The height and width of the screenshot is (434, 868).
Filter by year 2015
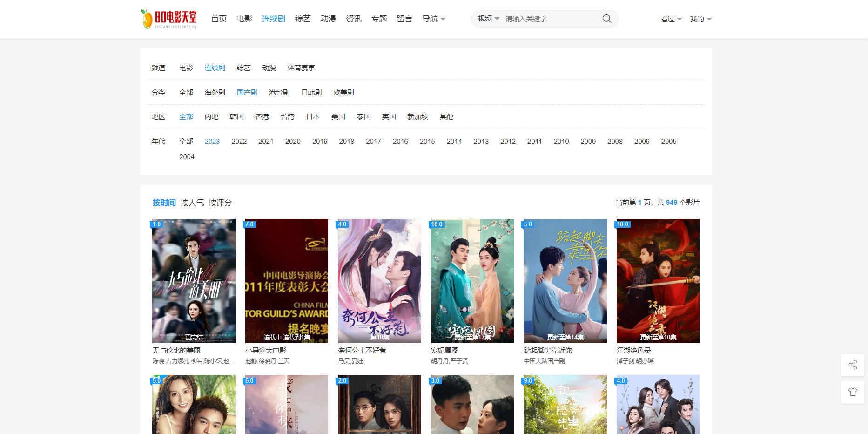(427, 142)
